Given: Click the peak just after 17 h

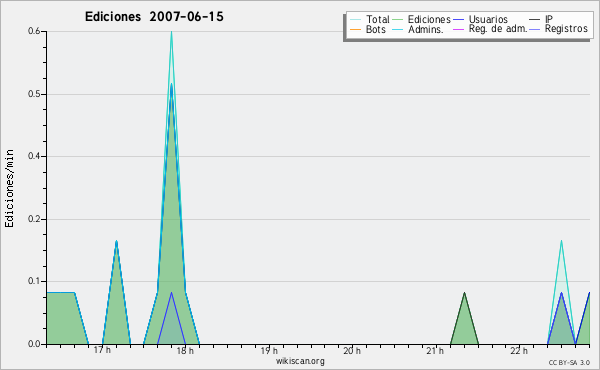Looking at the screenshot, I should [116, 242].
